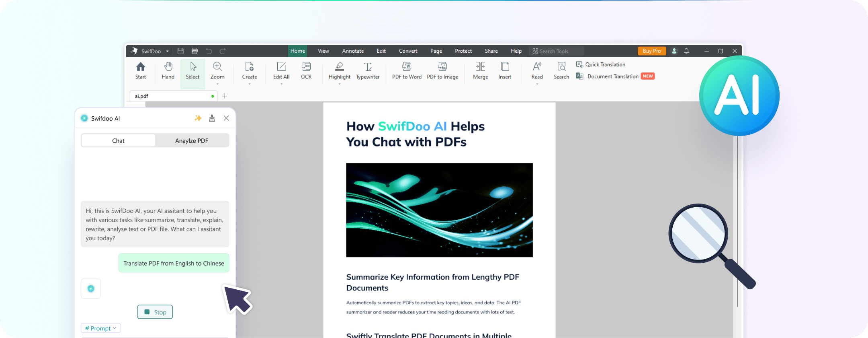Click the undo arrow
868x338 pixels.
[x=209, y=51]
